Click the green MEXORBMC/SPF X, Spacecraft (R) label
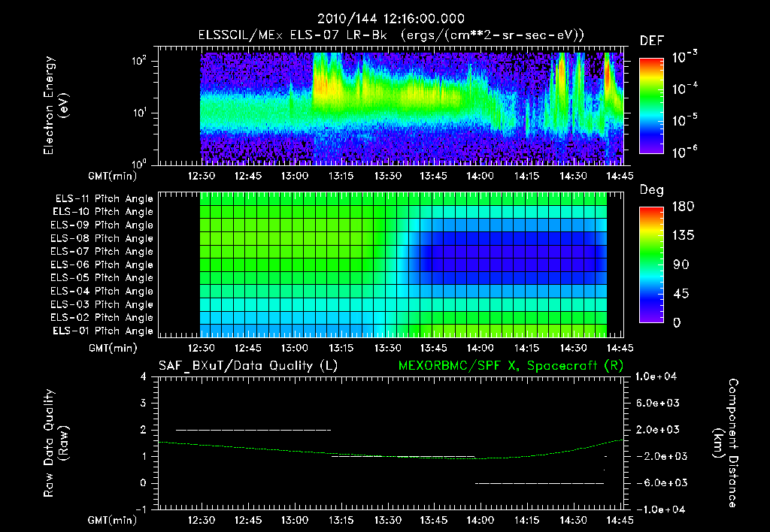Viewport: 770px width, 532px height. (x=511, y=366)
